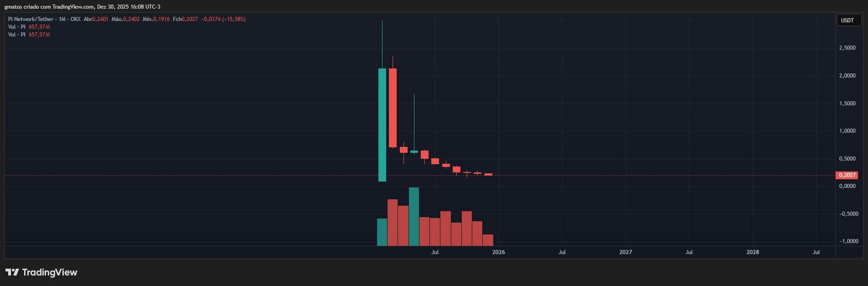The height and width of the screenshot is (286, 868).
Task: Click the 0,0000 level on price scale
Action: (x=847, y=186)
